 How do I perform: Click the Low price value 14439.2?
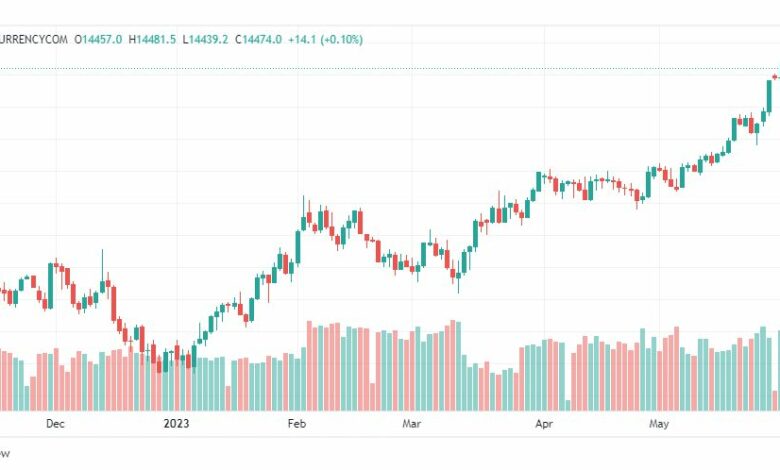209,39
